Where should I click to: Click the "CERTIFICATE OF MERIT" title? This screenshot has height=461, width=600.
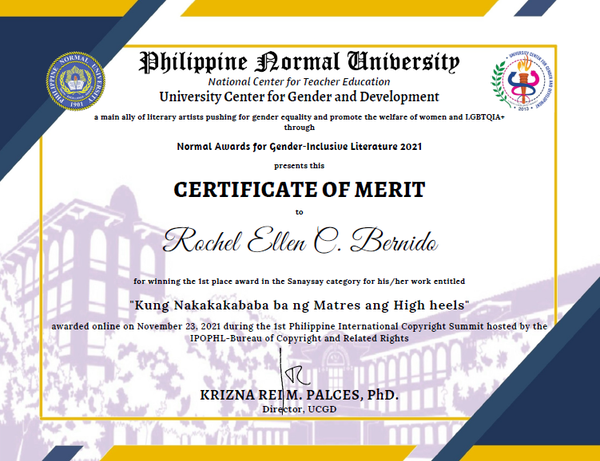pyautogui.click(x=299, y=189)
